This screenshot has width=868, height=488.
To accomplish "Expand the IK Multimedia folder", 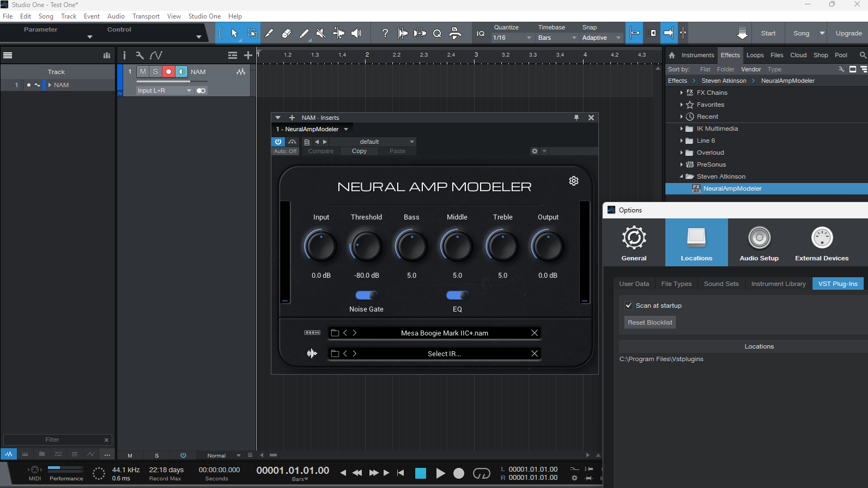I will pyautogui.click(x=681, y=129).
